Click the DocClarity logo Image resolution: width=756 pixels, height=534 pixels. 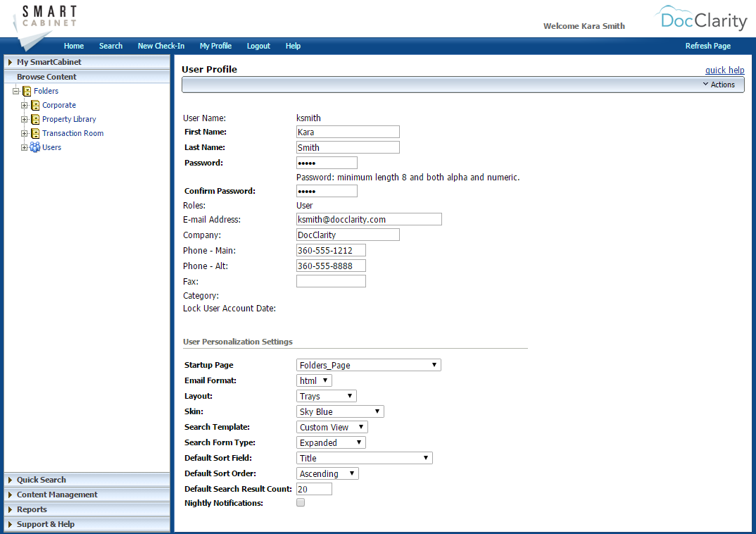701,19
